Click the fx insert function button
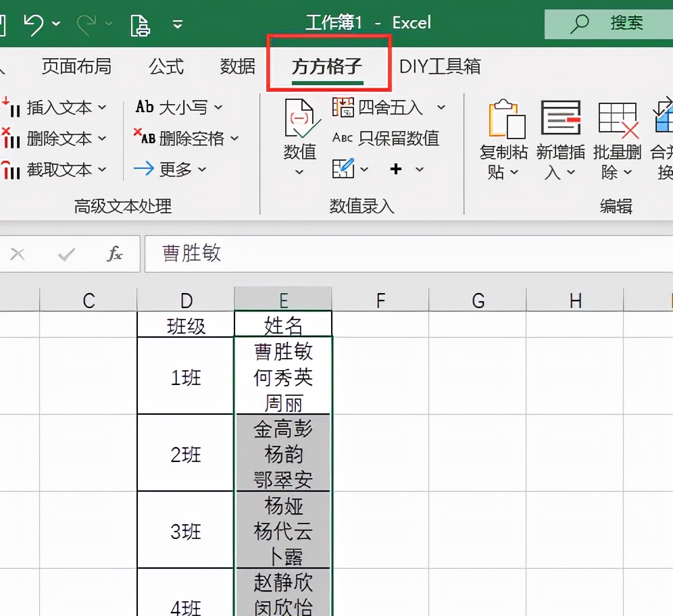The image size is (673, 616). click(115, 254)
